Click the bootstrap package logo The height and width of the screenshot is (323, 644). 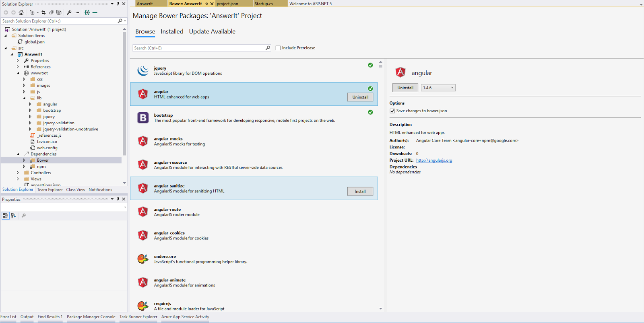pyautogui.click(x=143, y=117)
